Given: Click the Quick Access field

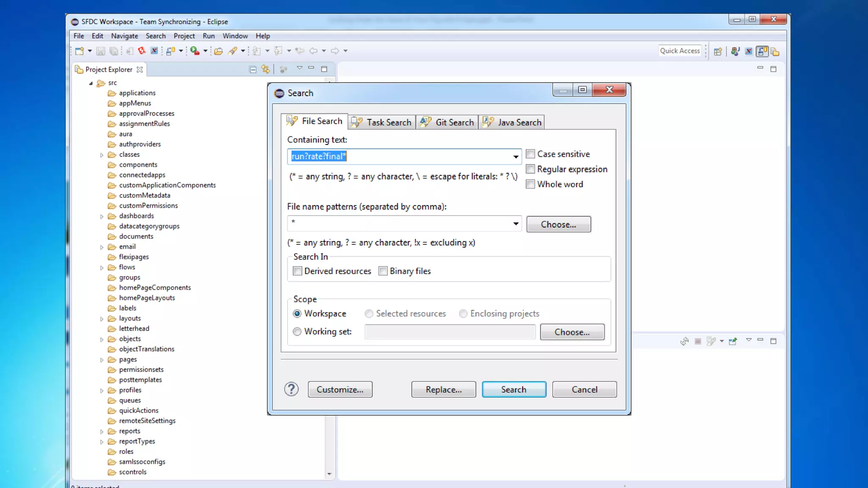Looking at the screenshot, I should pyautogui.click(x=679, y=51).
